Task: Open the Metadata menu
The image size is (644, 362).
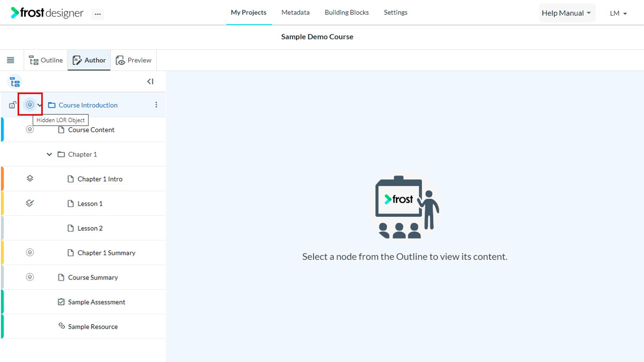Action: (x=295, y=13)
